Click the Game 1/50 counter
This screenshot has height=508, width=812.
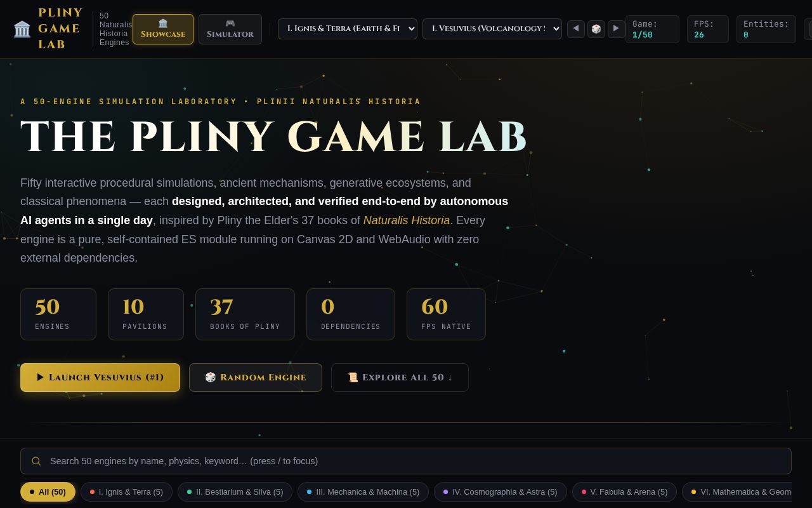tap(652, 29)
